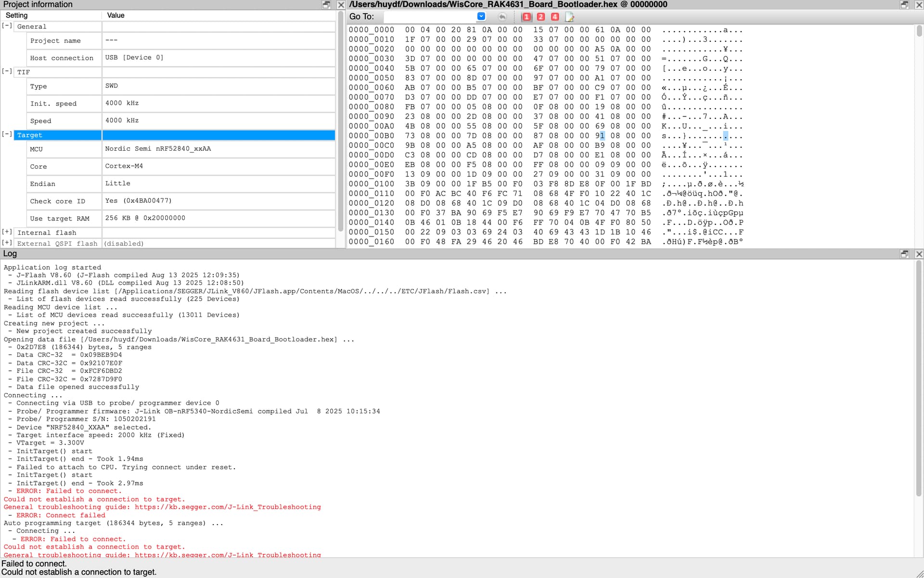This screenshot has height=578, width=924.
Task: Undock the hex data file panel
Action: (904, 5)
